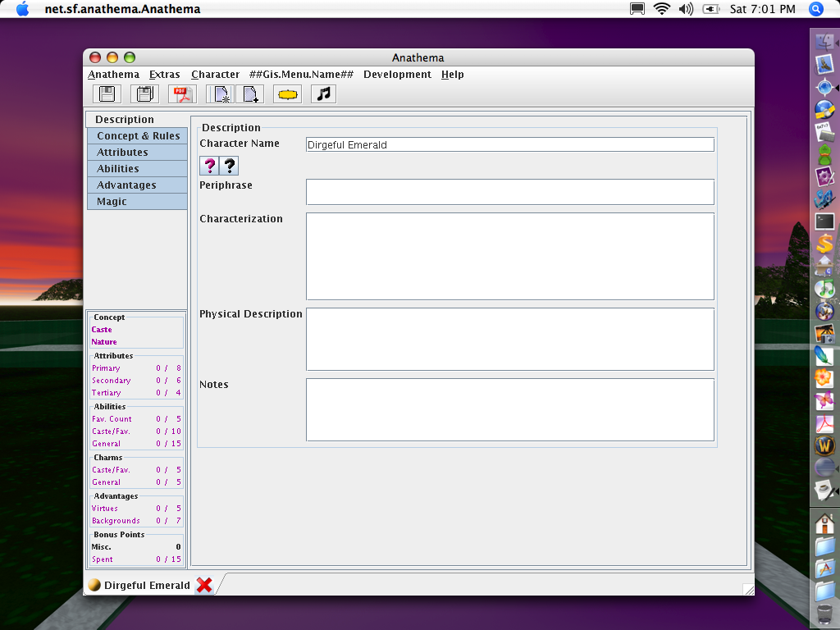Viewport: 840px width, 630px height.
Task: Open the Character menu
Action: 216,75
